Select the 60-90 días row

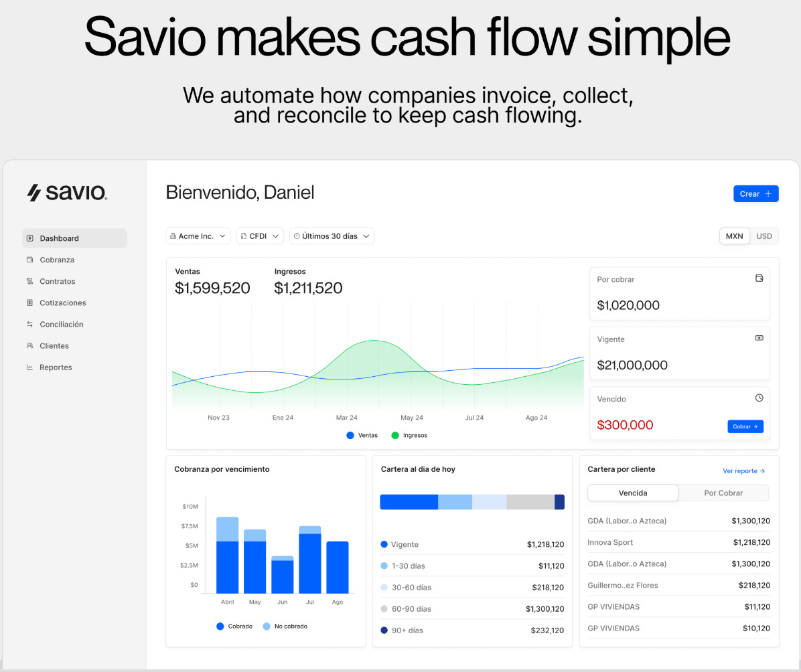pos(473,608)
